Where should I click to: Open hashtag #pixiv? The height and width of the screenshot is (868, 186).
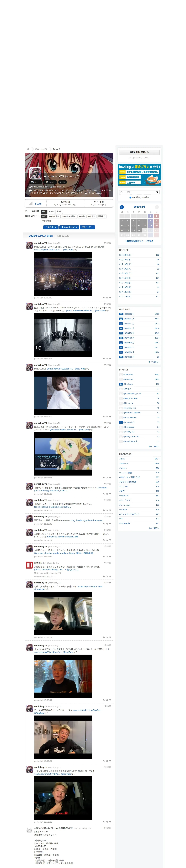tap(122, 459)
